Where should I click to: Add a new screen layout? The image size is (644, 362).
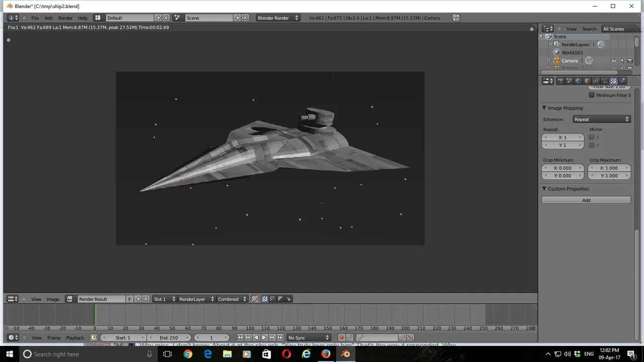[158, 18]
